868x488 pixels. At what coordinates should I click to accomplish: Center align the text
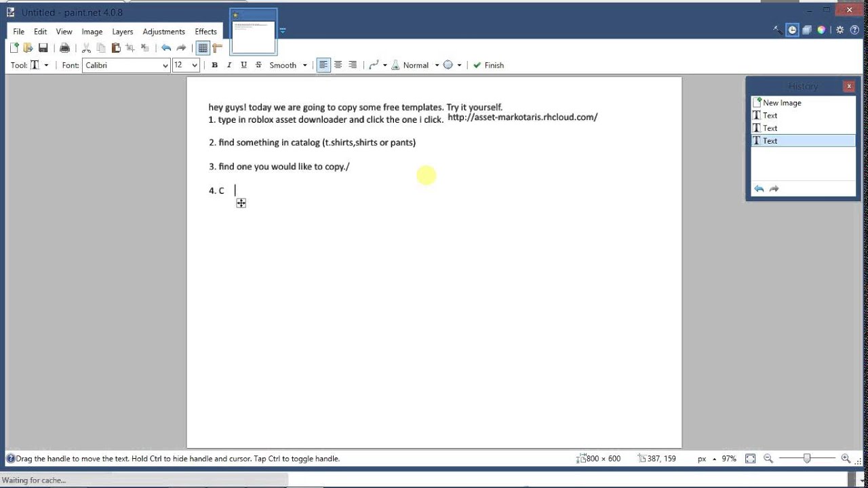pos(338,65)
